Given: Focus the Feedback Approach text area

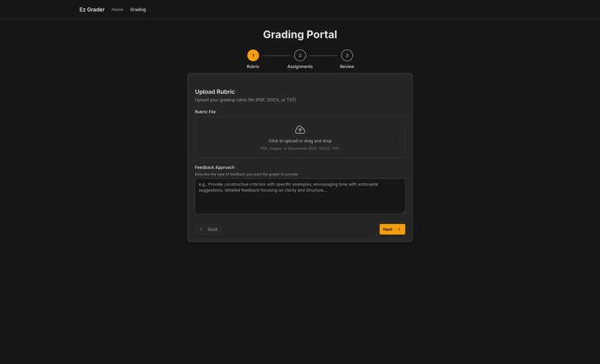Looking at the screenshot, I should pos(300,196).
